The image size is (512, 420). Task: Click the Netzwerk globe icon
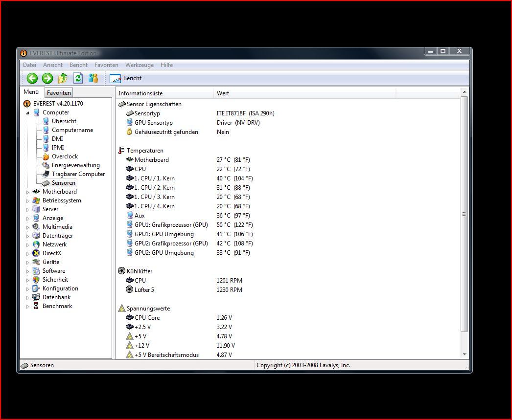[36, 244]
